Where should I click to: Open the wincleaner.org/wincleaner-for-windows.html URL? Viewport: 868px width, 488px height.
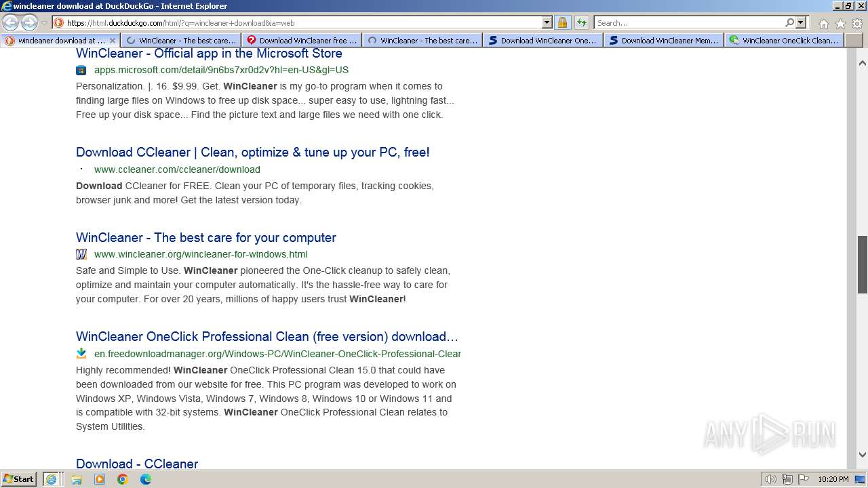pos(201,255)
